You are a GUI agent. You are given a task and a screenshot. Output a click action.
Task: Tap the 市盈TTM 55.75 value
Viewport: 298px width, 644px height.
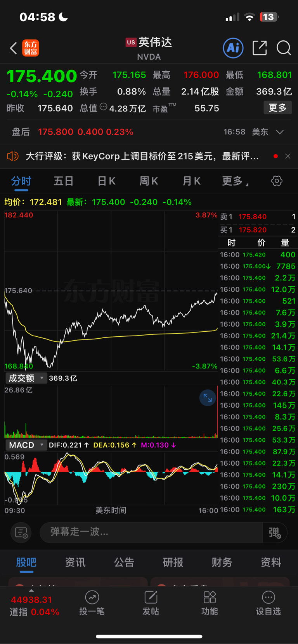207,108
